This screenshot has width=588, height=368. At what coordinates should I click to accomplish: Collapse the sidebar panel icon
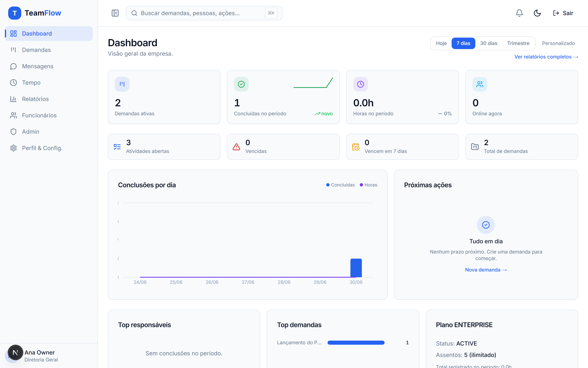[x=115, y=13]
